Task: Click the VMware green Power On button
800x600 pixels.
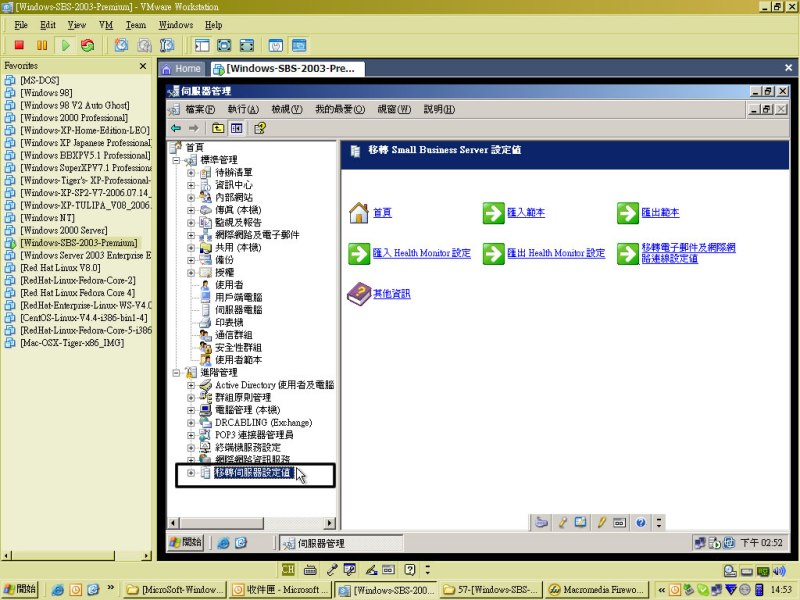Action: coord(65,45)
